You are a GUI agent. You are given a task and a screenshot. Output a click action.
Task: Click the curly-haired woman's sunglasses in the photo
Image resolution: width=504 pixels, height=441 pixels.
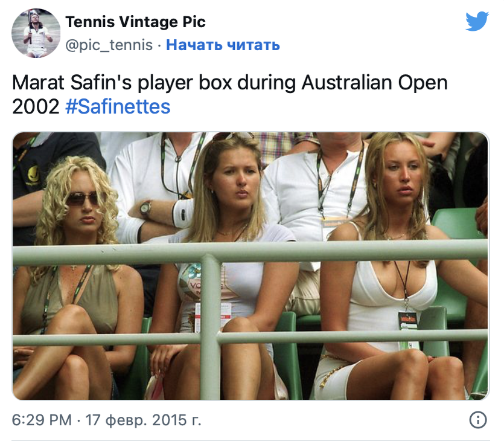(x=83, y=198)
